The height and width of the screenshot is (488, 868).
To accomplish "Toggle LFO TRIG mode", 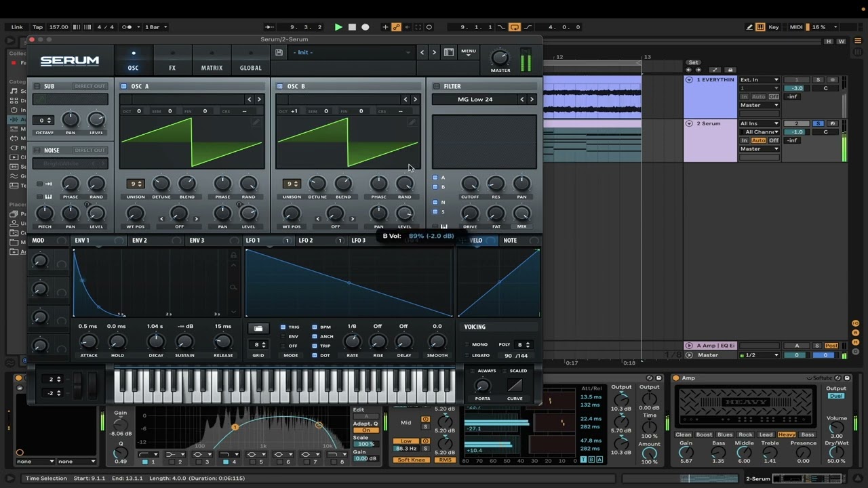I will 283,327.
